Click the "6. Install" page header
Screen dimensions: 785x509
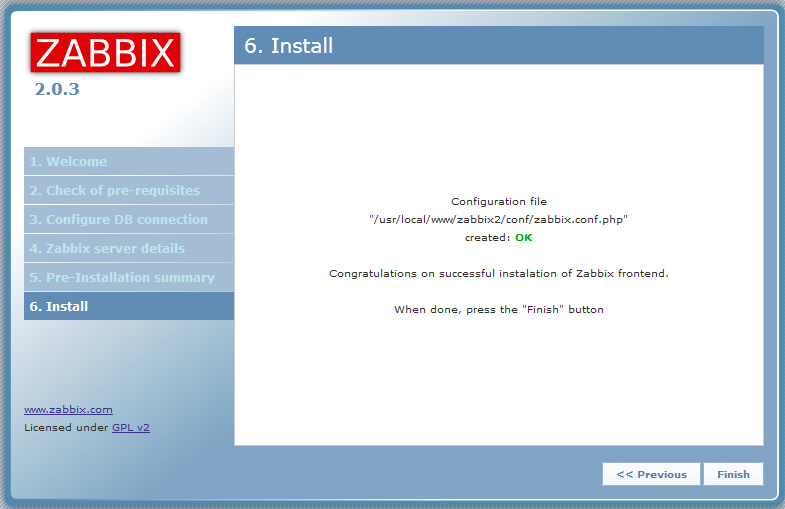tap(289, 46)
